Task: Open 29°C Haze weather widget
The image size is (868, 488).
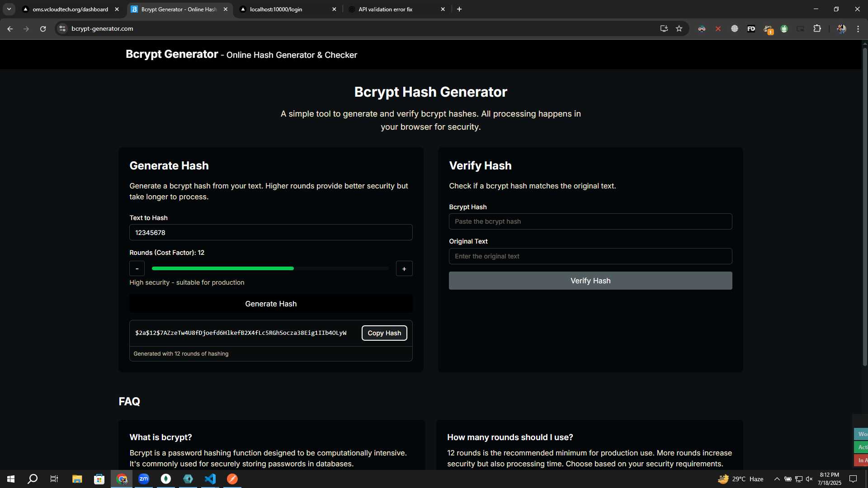Action: click(x=741, y=479)
